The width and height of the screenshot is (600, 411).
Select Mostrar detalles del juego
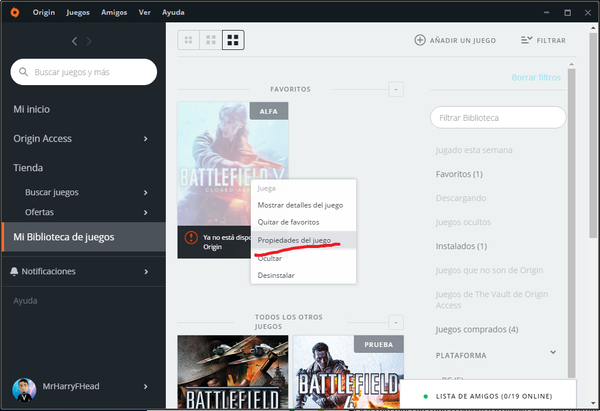tap(303, 205)
